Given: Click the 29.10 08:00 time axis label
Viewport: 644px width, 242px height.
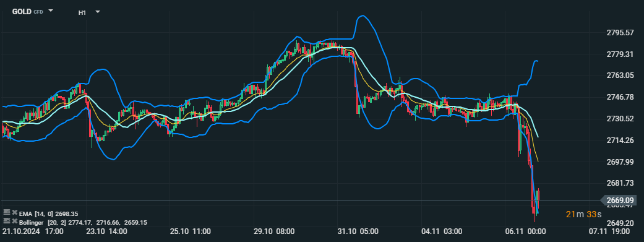Looking at the screenshot, I should pos(274,231).
